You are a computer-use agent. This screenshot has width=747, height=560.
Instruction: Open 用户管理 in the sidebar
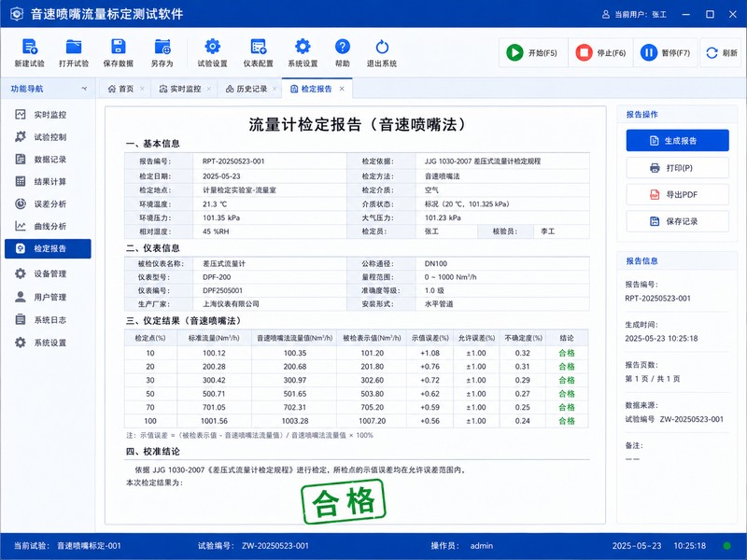[48, 297]
